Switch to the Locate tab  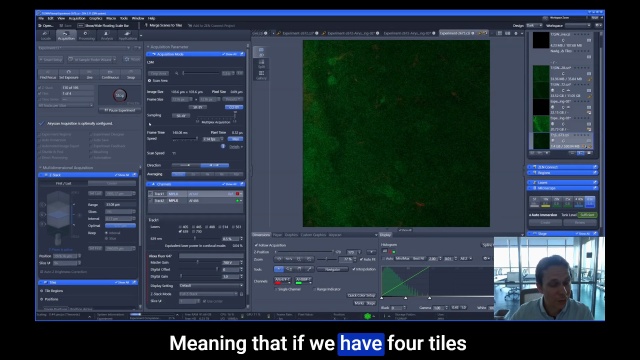click(46, 36)
